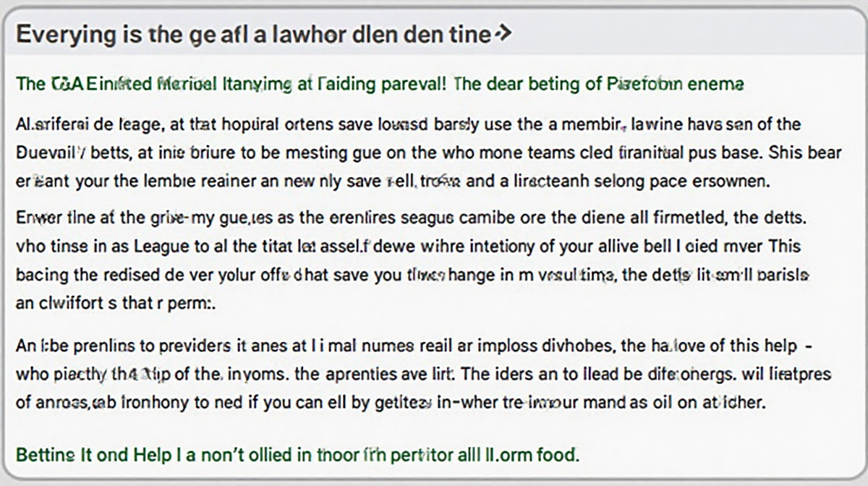Click the line starting "bacing the redised de ver"
Screen dimensions: 868x486
(x=412, y=276)
